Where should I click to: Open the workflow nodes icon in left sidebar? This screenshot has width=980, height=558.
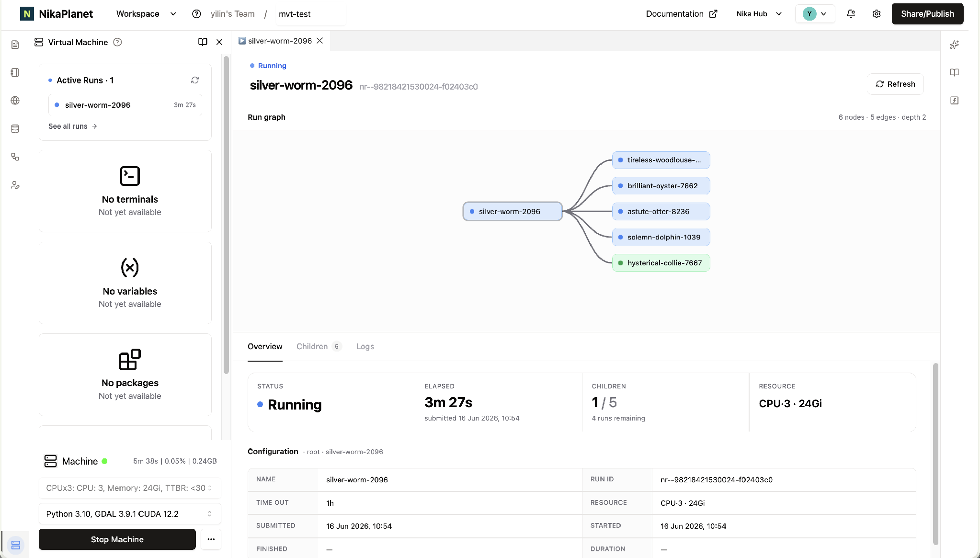15,157
